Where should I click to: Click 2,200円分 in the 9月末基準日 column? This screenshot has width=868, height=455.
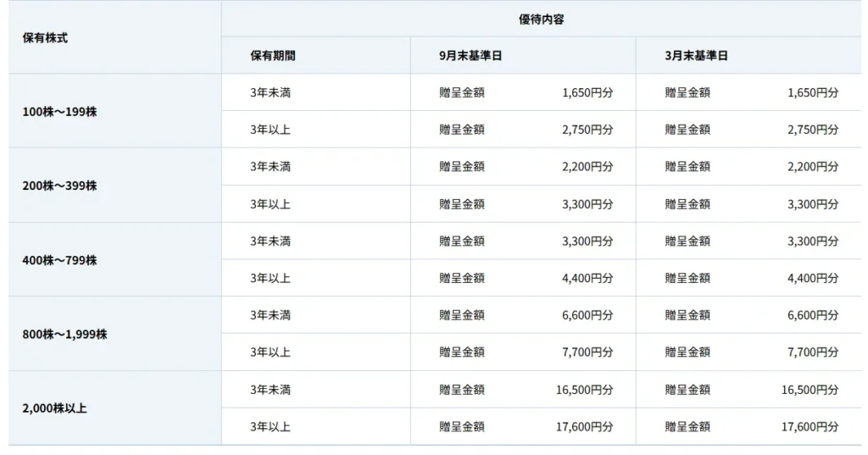coord(587,167)
